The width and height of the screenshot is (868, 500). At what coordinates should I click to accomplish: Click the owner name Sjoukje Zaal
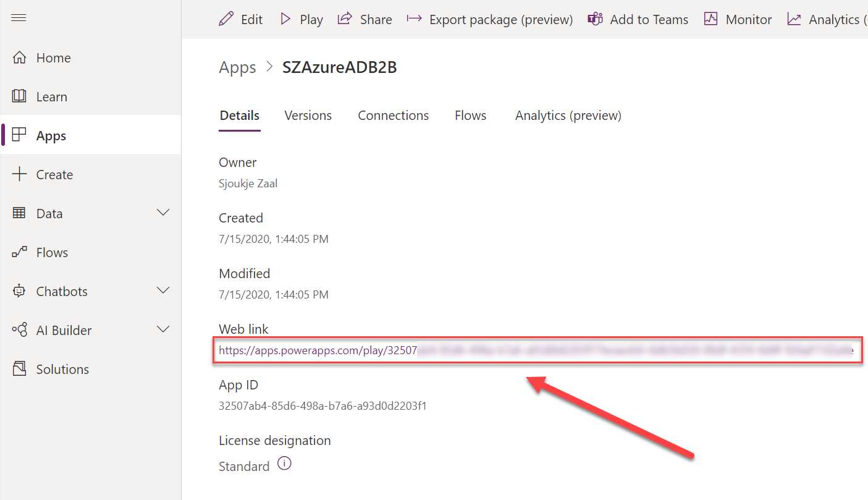point(248,184)
